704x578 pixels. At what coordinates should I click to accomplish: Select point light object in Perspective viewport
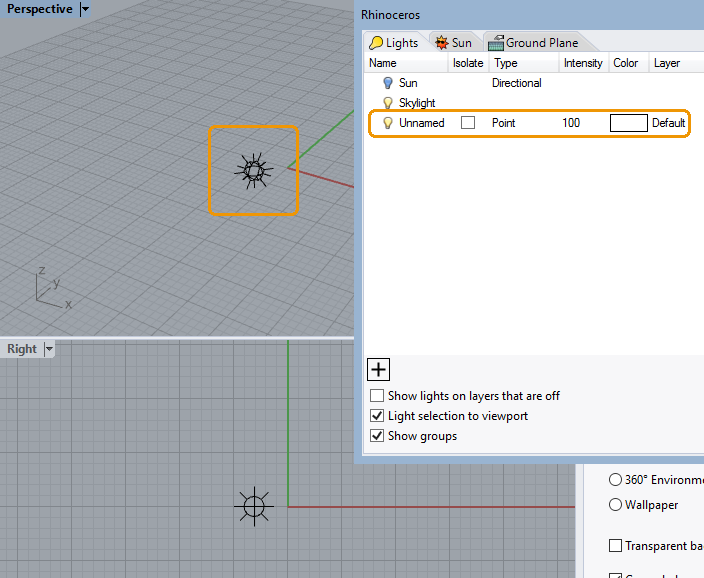pos(254,171)
